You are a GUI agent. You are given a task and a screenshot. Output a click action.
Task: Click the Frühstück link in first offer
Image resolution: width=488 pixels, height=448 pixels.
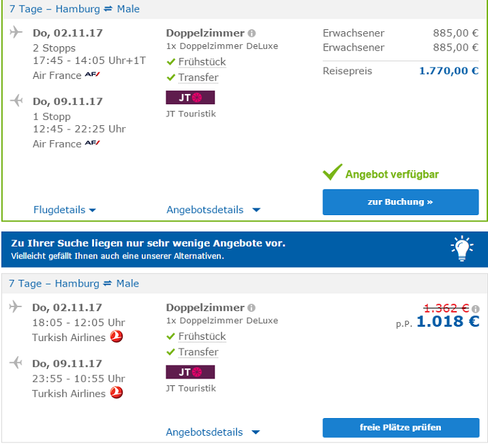(x=202, y=62)
